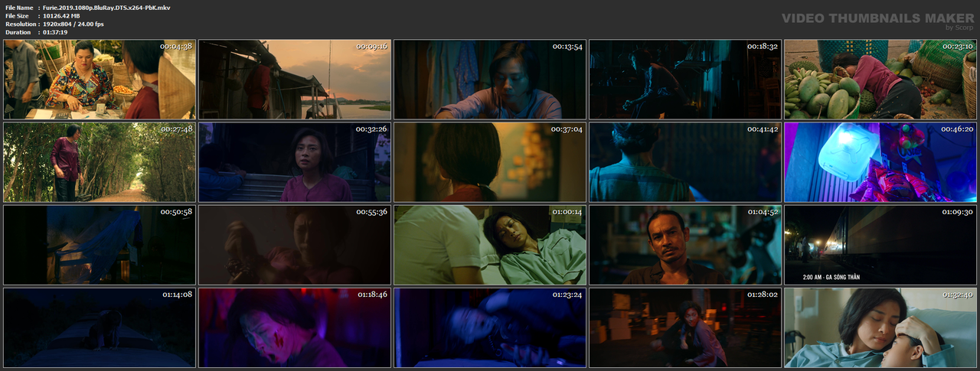Select the thumbnail stamped 01:23:24

click(490, 327)
